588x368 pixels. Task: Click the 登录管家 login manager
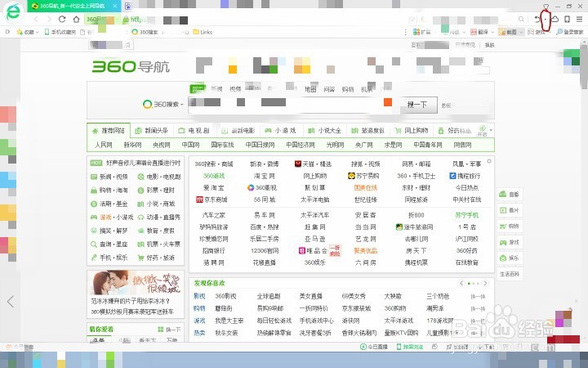click(570, 32)
